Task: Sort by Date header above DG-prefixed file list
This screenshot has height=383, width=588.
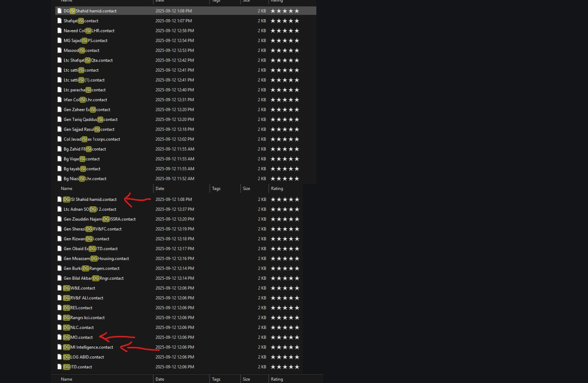Action: [x=160, y=188]
